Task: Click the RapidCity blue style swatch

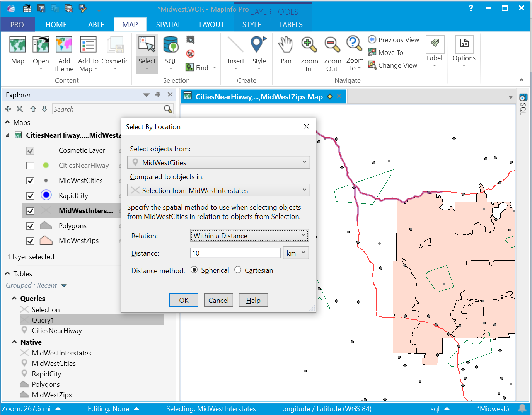Action: [46, 195]
